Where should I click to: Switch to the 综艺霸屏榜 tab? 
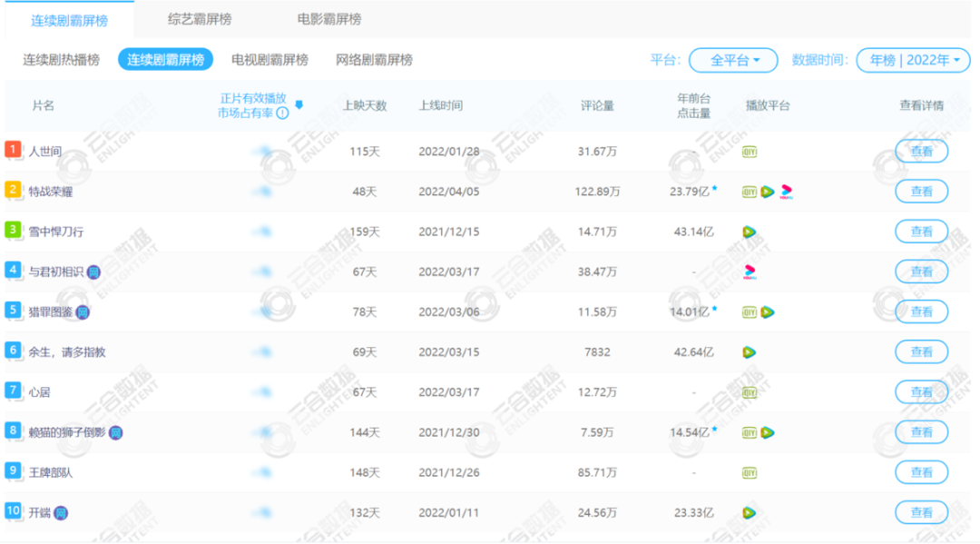[x=200, y=19]
